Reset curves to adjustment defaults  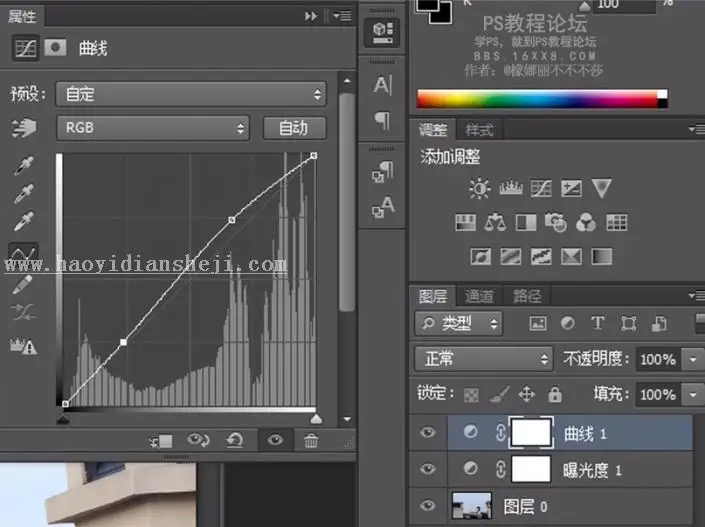pyautogui.click(x=235, y=440)
